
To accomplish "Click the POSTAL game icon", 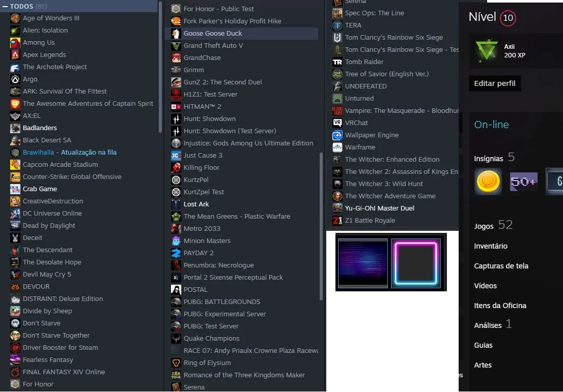I will coord(176,289).
